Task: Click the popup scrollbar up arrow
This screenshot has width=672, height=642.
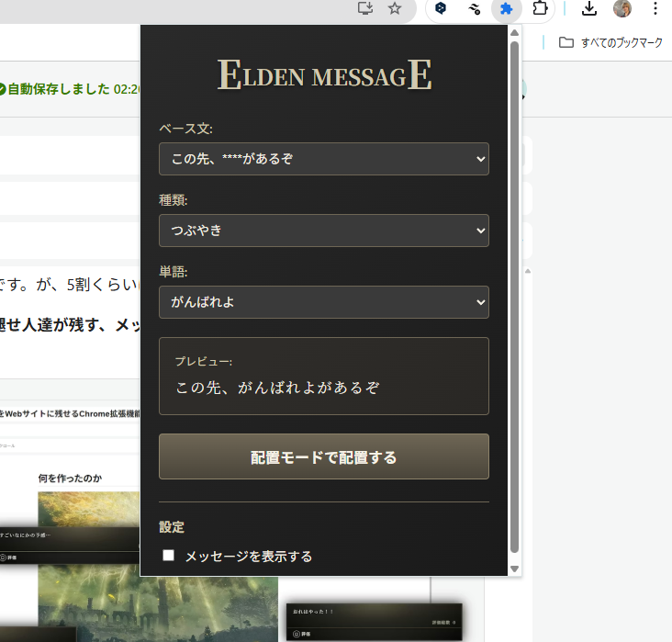Action: click(x=515, y=32)
